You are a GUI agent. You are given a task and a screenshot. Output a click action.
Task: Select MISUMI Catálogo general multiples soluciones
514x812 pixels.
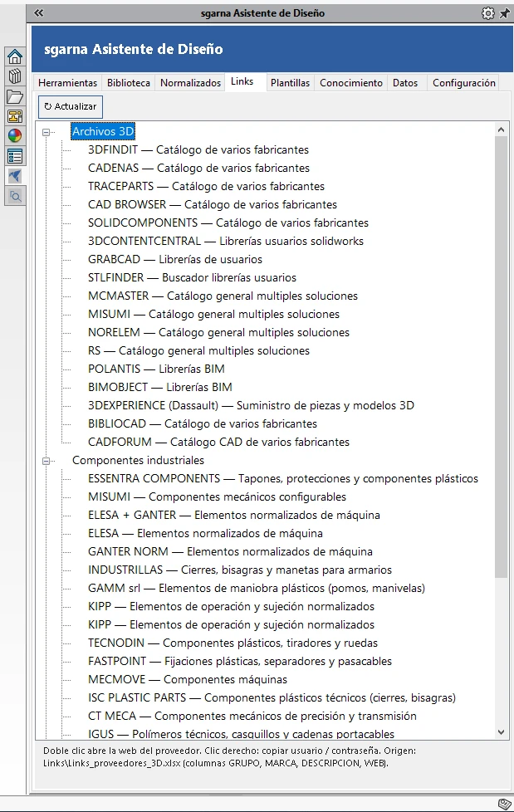[213, 314]
